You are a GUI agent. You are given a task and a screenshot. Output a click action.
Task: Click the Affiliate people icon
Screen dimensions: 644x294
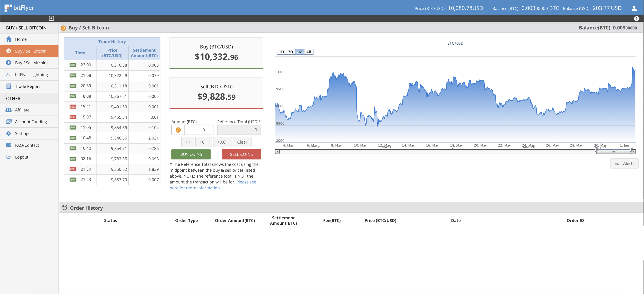click(x=9, y=110)
